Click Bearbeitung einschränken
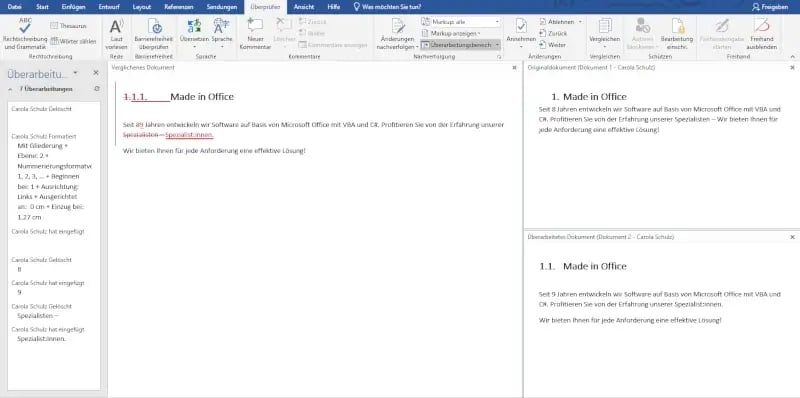The image size is (800, 398). (x=677, y=34)
